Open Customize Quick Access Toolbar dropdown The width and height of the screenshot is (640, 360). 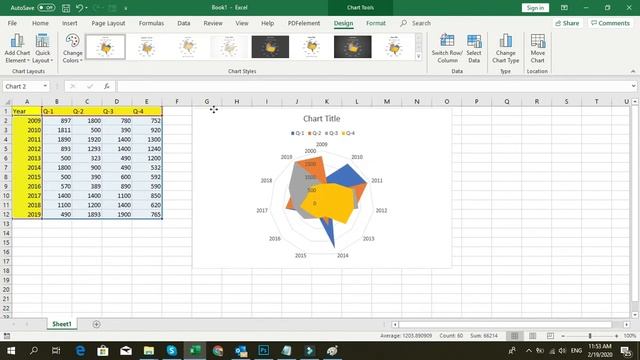(x=126, y=8)
